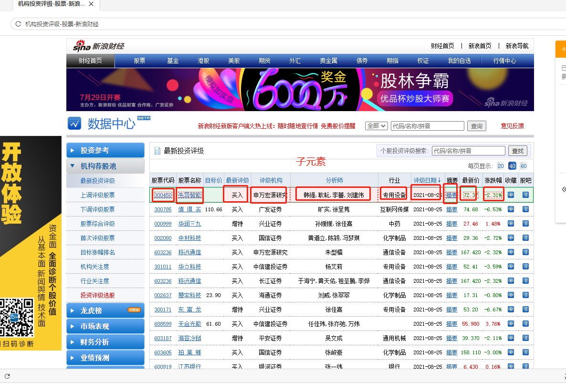Open forum icon in 301011 华立科技 row
Image resolution: width=566 pixels, height=392 pixels.
point(525,267)
